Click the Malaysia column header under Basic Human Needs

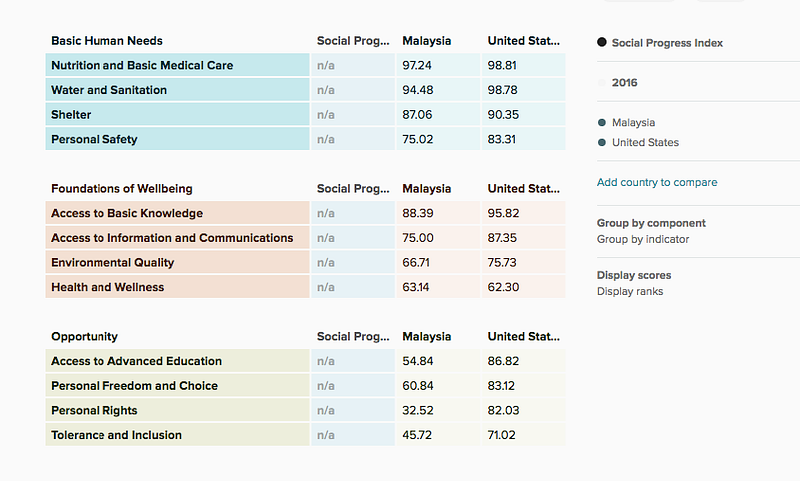point(427,41)
